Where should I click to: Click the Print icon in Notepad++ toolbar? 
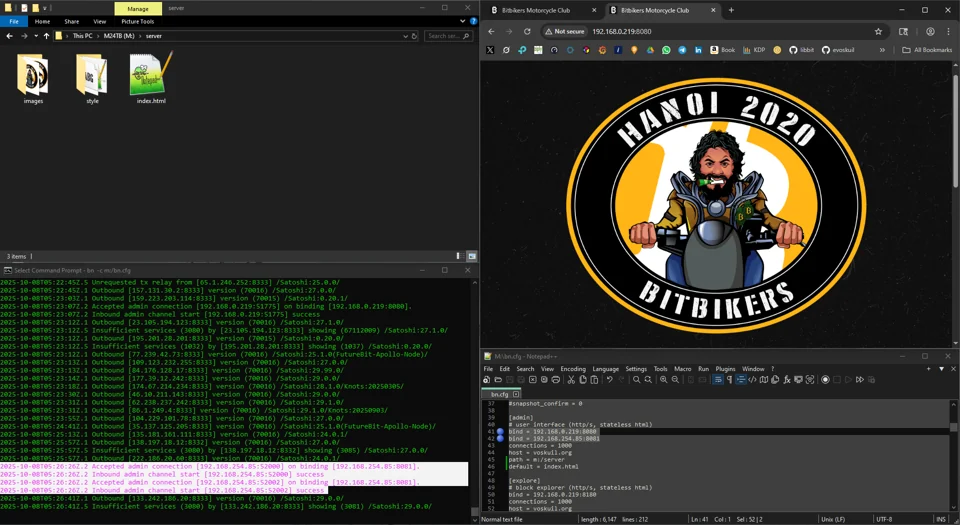[555, 380]
